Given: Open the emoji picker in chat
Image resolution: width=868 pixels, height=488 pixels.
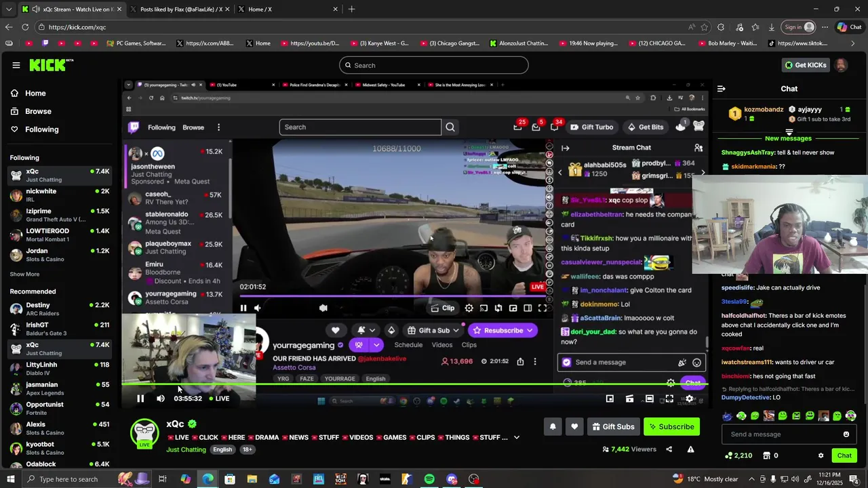Looking at the screenshot, I should click(846, 434).
